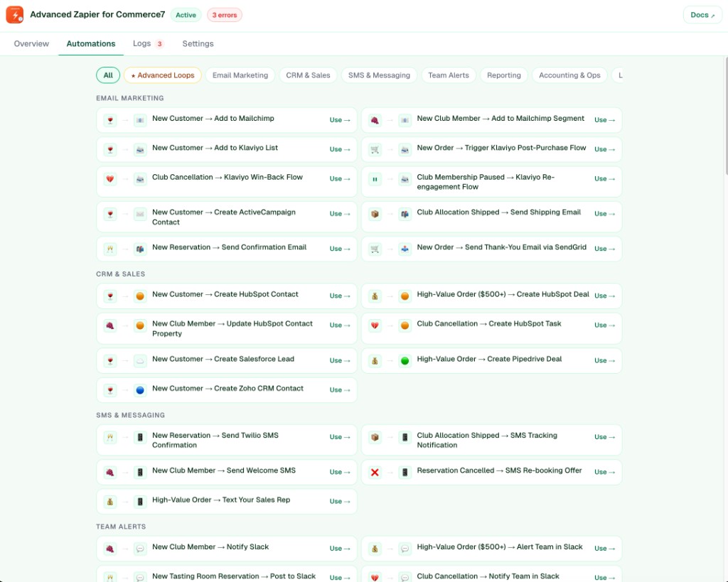Image resolution: width=728 pixels, height=582 pixels.
Task: Click pause icon on Club Membership Paused card
Action: (375, 178)
